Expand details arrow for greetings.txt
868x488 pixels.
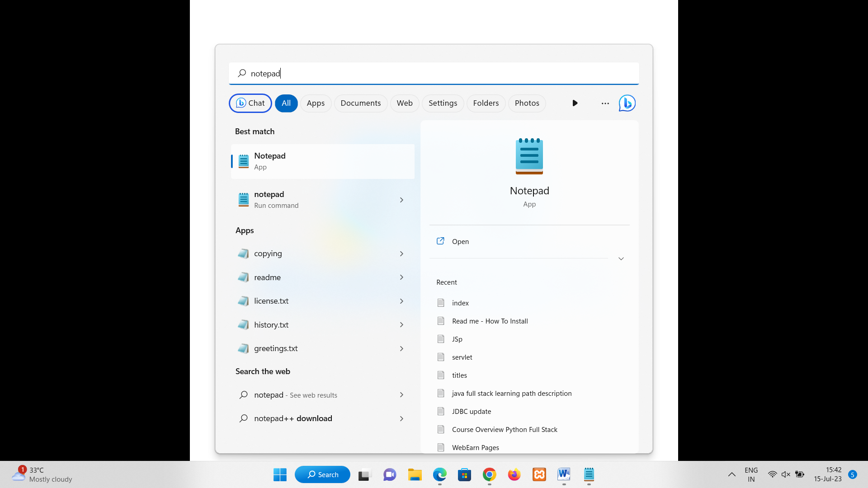click(401, 348)
